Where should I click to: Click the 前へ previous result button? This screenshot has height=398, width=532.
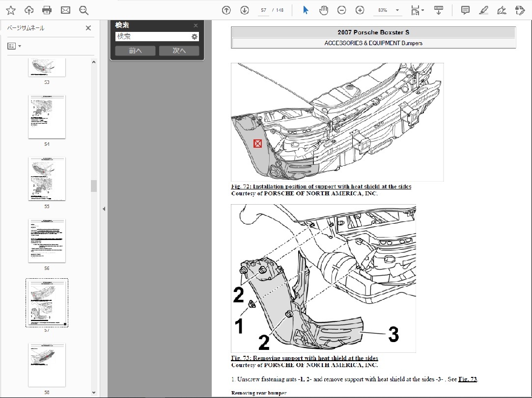tap(136, 51)
